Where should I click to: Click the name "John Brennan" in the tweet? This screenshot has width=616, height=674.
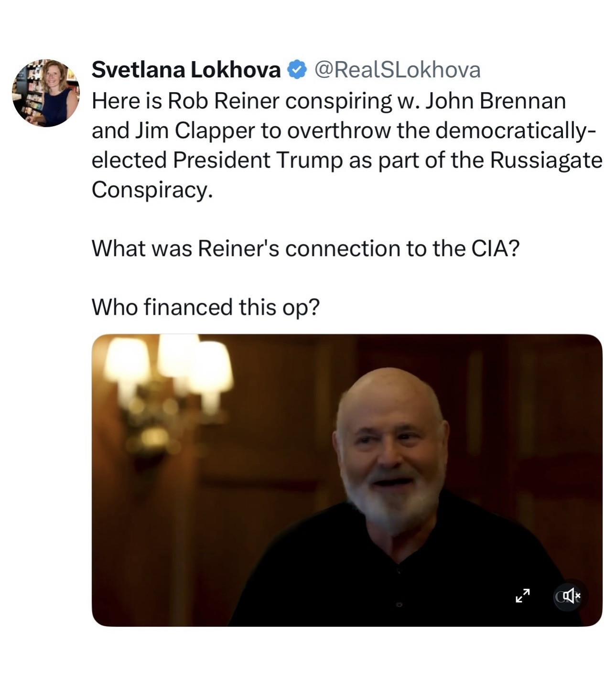point(495,101)
